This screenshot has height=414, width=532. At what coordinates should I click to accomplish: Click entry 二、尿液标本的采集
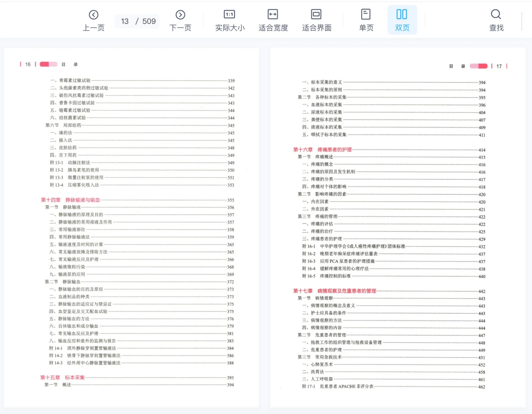pos(322,112)
